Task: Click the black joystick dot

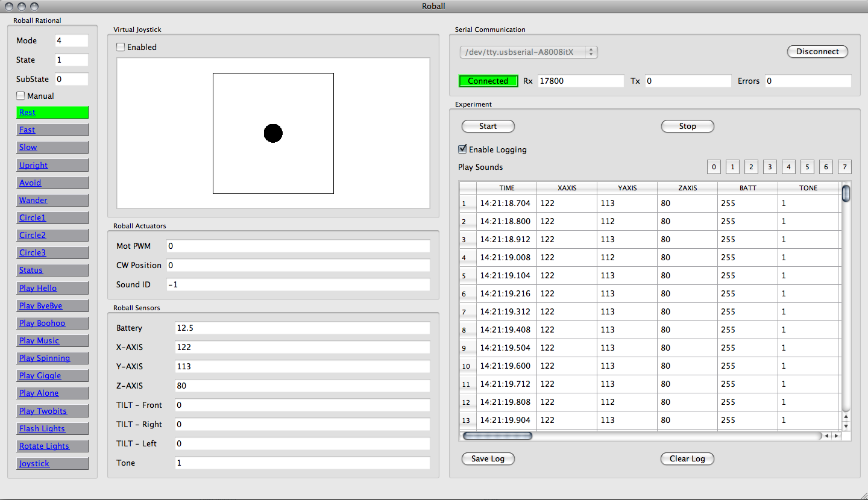Action: [x=273, y=133]
